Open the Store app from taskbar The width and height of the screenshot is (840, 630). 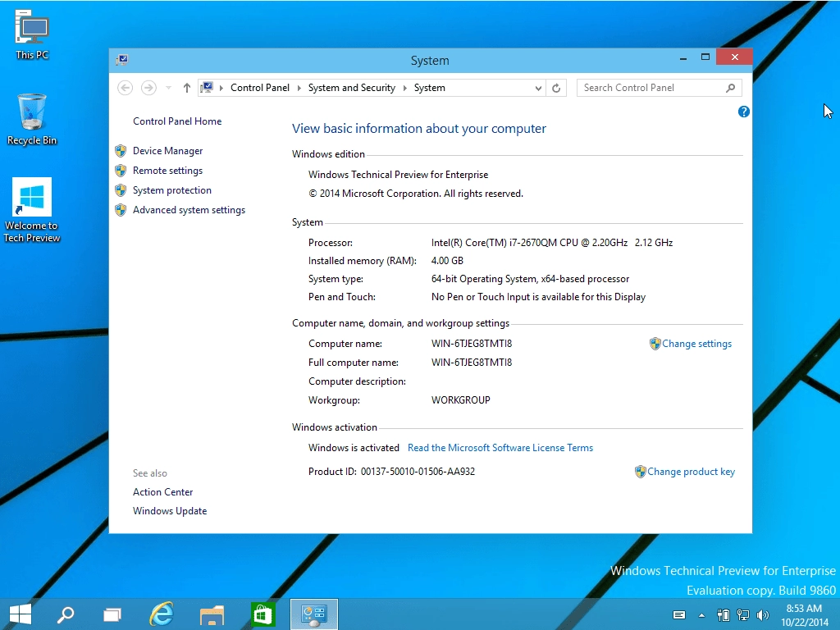(x=262, y=614)
